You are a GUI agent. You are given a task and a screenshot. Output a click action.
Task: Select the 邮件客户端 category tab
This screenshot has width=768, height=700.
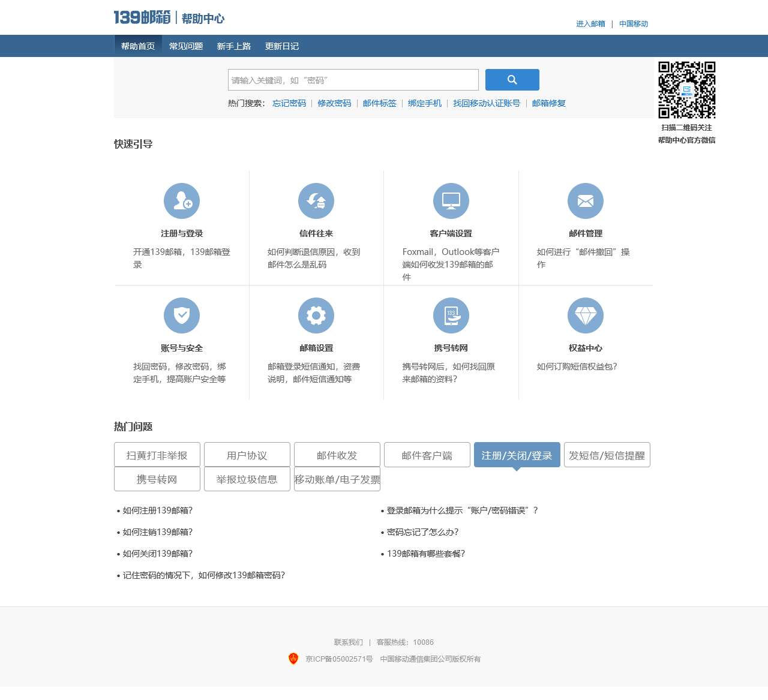pyautogui.click(x=427, y=455)
